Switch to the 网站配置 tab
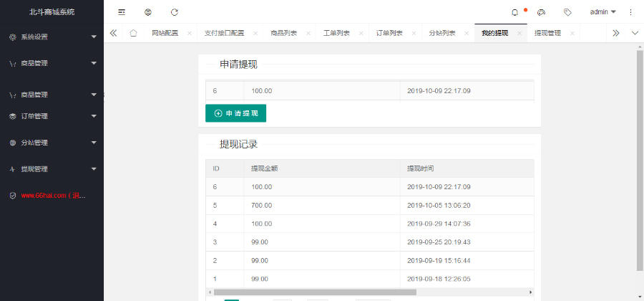Image resolution: width=644 pixels, height=301 pixels. pyautogui.click(x=165, y=33)
